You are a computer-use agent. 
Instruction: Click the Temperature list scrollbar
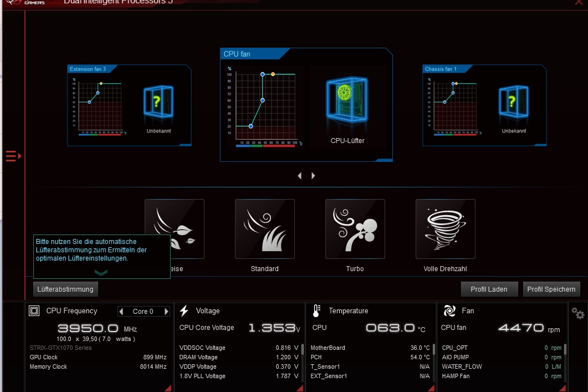click(433, 350)
